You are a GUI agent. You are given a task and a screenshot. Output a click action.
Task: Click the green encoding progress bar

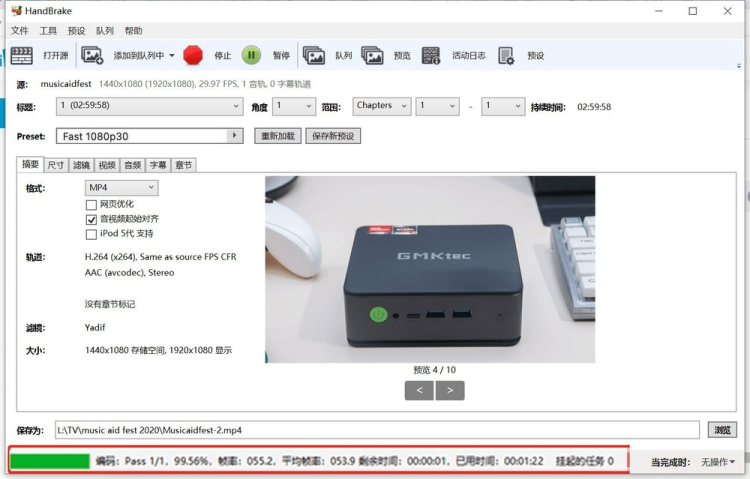click(x=50, y=461)
